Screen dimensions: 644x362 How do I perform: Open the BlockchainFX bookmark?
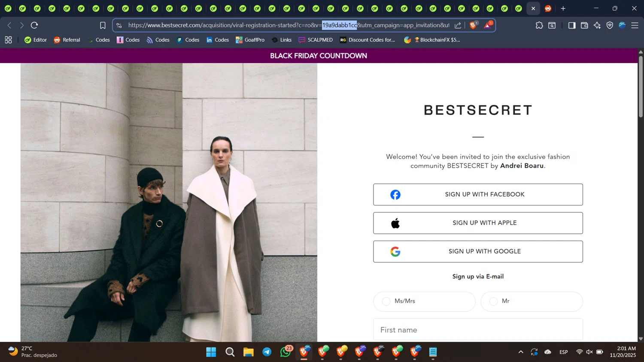(x=432, y=40)
